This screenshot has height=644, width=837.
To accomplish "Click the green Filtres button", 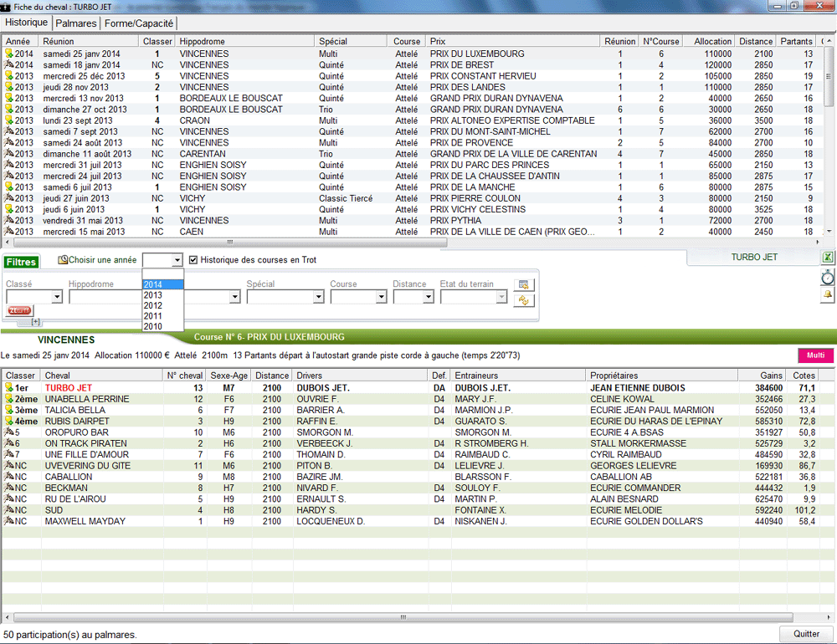I will pos(22,262).
